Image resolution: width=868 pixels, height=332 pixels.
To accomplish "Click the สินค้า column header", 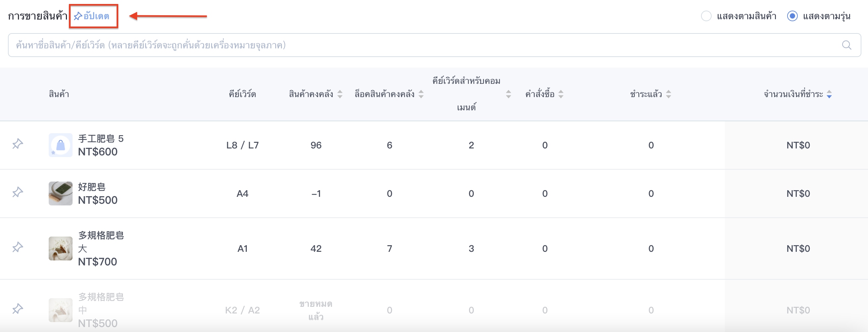I will click(59, 94).
